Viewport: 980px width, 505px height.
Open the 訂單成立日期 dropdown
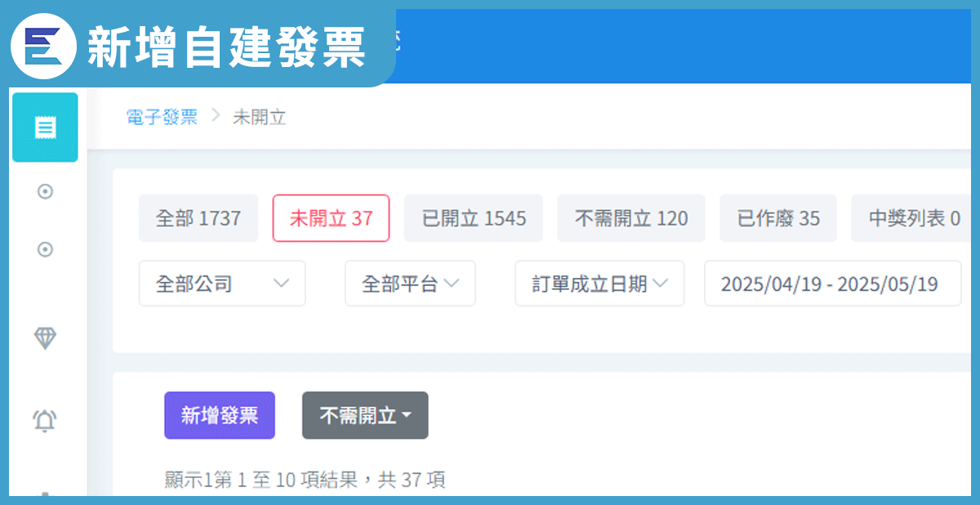(599, 284)
